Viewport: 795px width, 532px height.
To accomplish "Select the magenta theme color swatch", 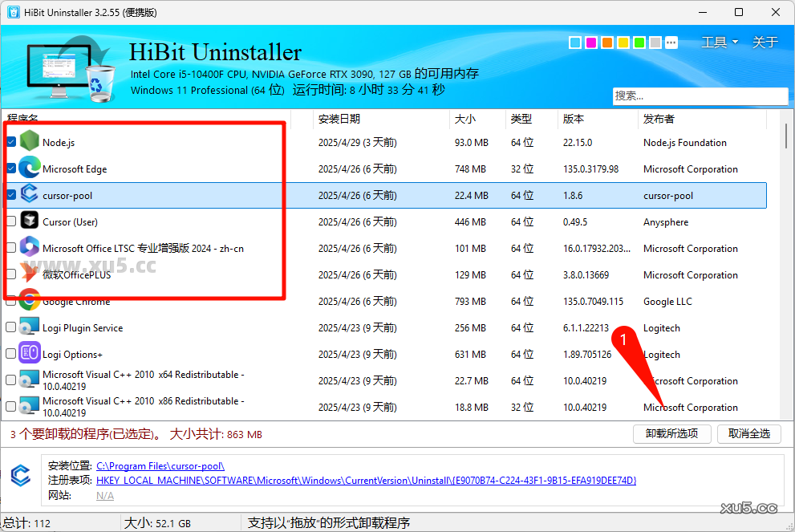I will pyautogui.click(x=590, y=42).
